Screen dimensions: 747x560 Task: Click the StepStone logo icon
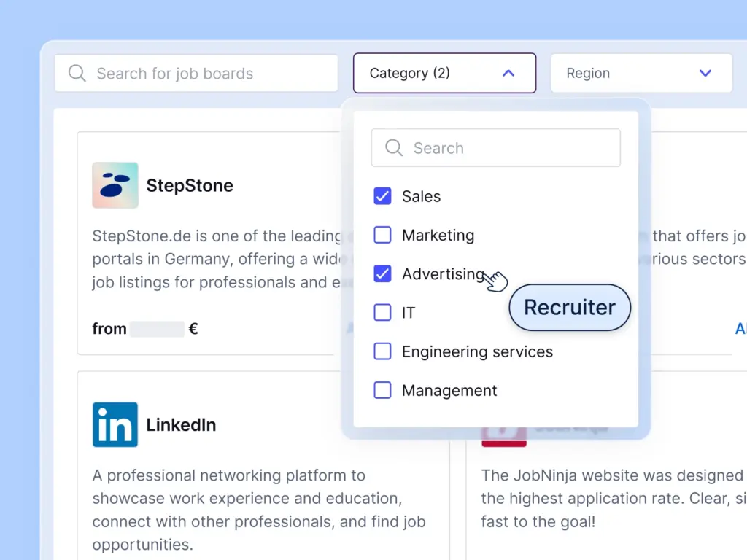tap(115, 185)
